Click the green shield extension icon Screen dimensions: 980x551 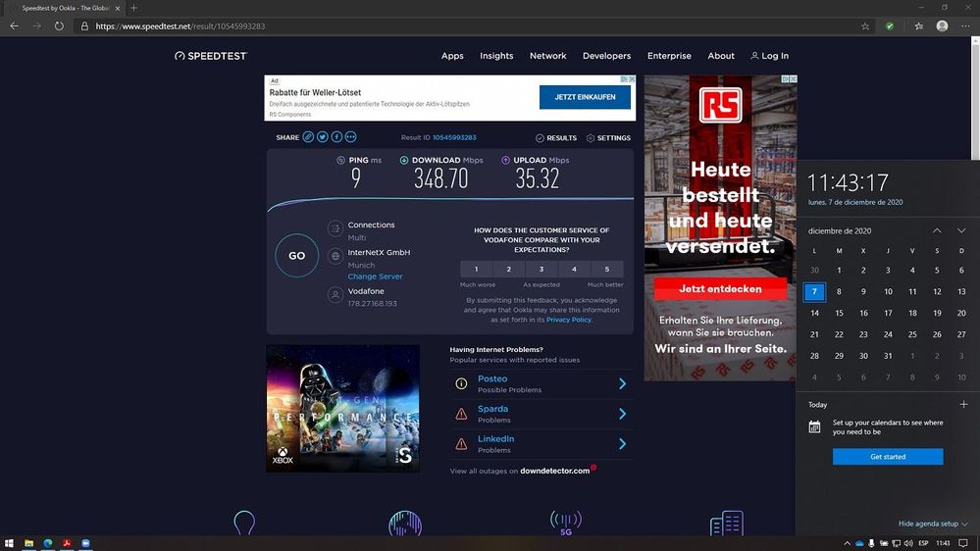(890, 26)
